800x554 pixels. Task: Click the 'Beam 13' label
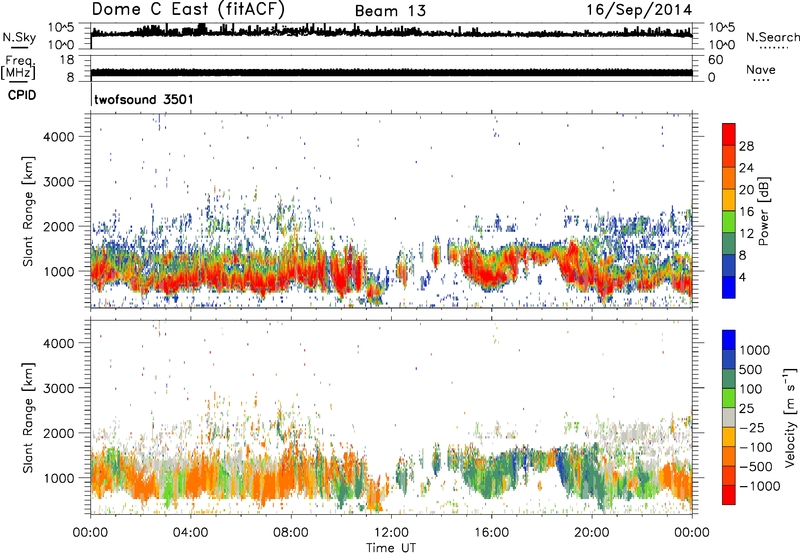tap(390, 11)
